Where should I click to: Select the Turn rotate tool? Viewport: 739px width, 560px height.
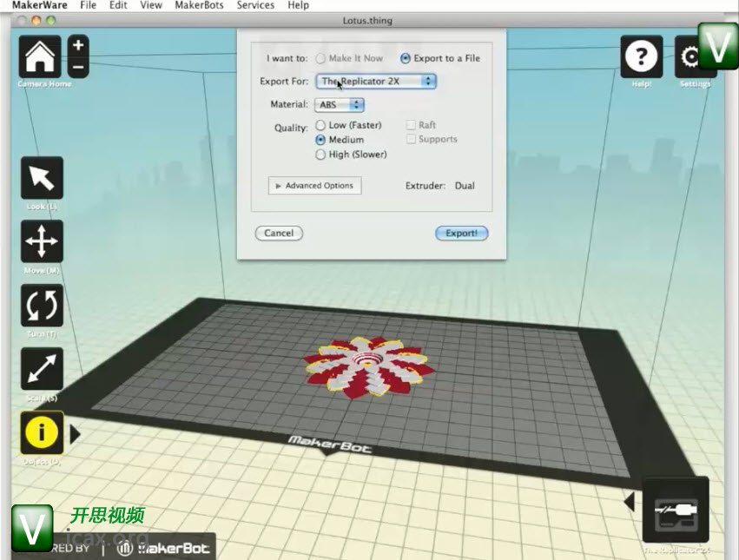coord(42,306)
